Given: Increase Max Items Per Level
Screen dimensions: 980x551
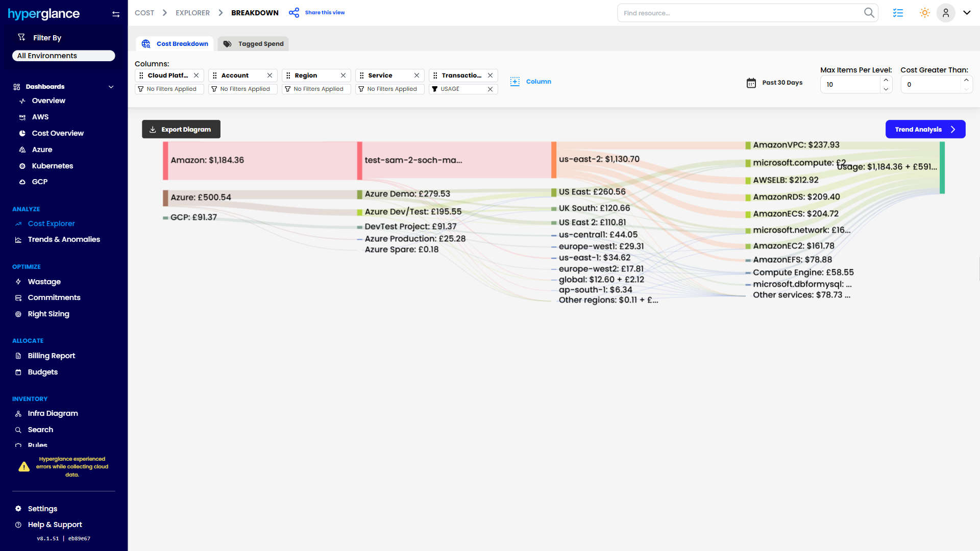Looking at the screenshot, I should [x=886, y=80].
